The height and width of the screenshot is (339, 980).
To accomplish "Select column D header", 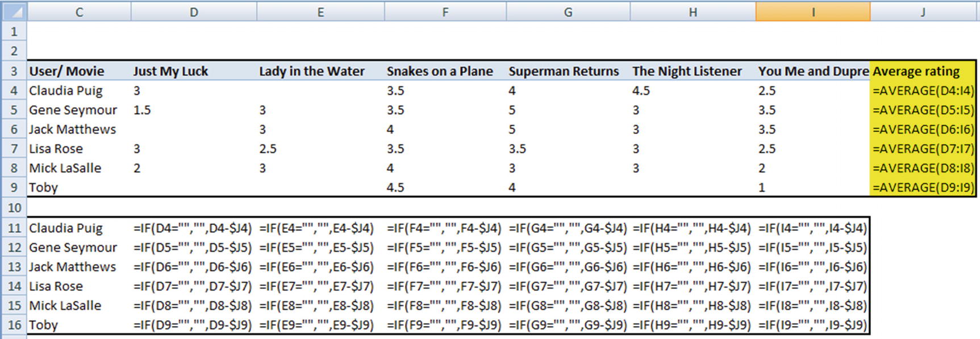I will (x=194, y=12).
